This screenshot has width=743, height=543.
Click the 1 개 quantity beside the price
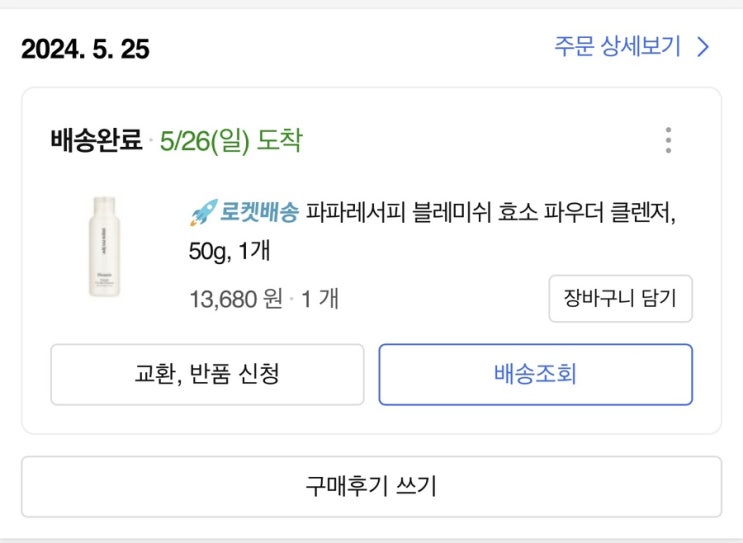coord(320,299)
